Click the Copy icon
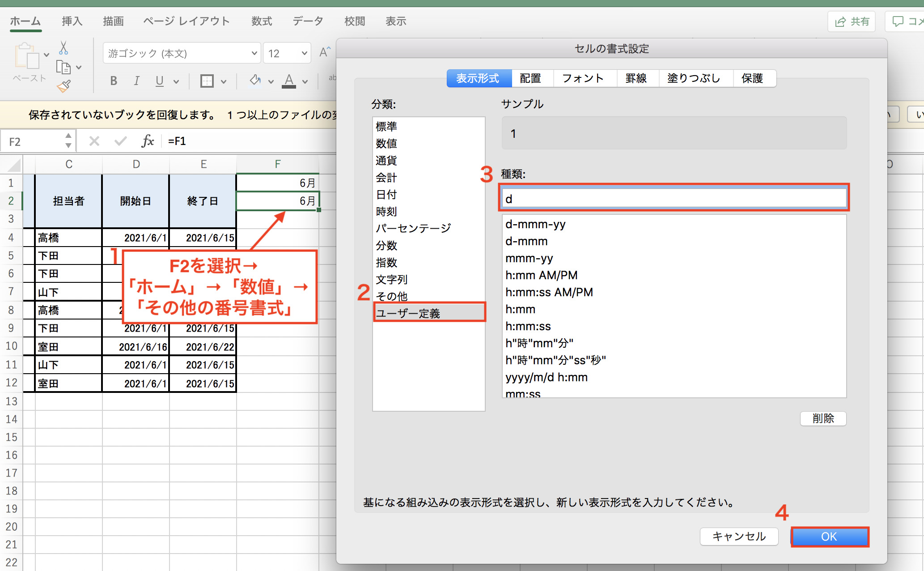 [64, 67]
